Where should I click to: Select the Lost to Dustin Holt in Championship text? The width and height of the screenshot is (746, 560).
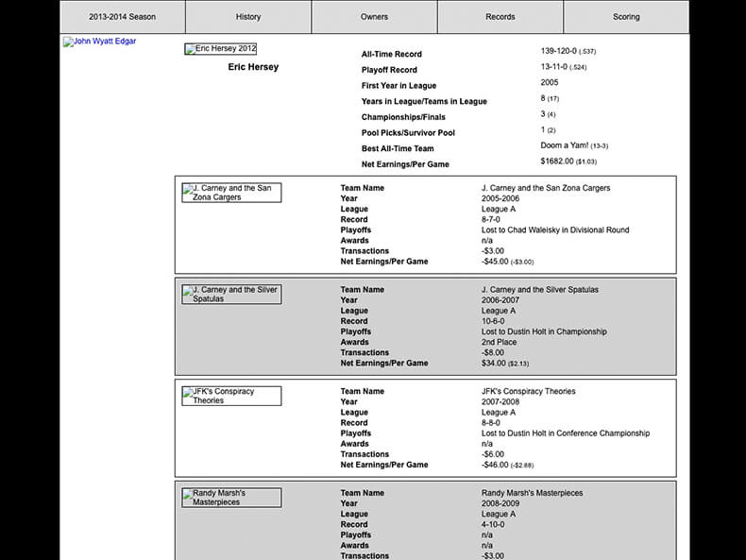point(544,332)
